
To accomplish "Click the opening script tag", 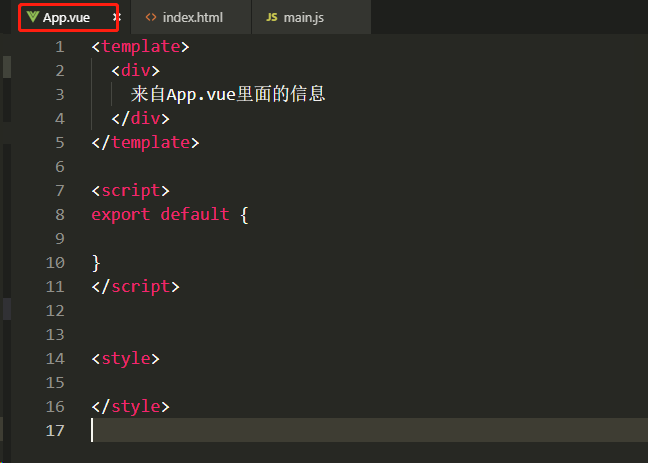I will [x=131, y=191].
